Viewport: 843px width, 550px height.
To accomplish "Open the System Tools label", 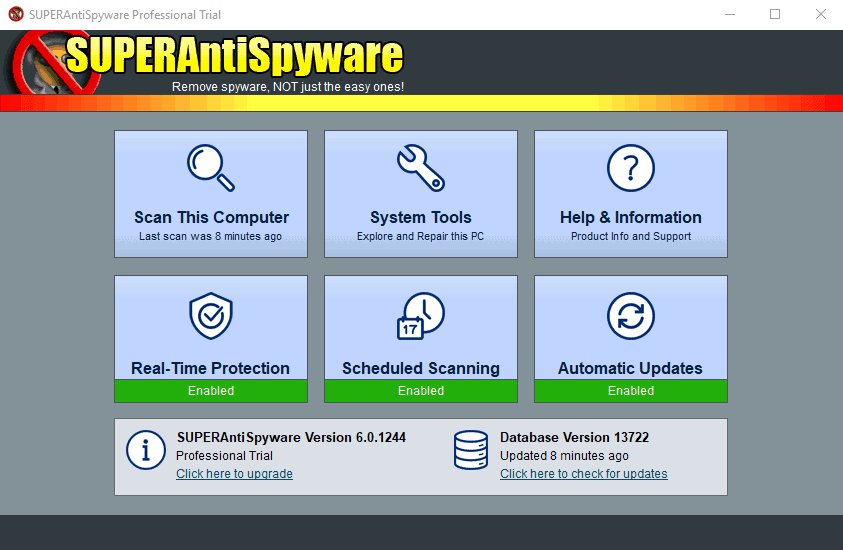I will 421,217.
